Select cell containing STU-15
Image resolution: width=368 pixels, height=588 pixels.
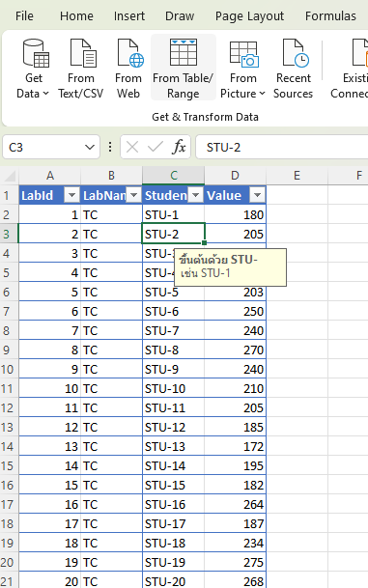(173, 486)
